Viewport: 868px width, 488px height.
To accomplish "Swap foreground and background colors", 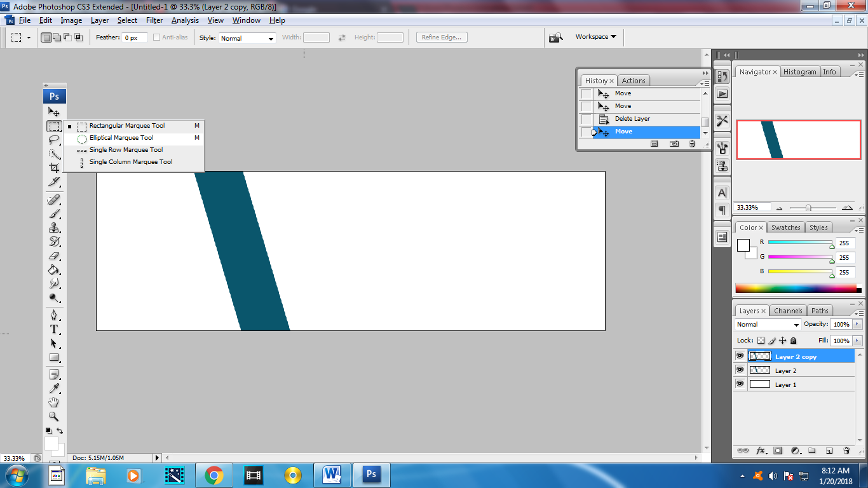I will coord(60,431).
